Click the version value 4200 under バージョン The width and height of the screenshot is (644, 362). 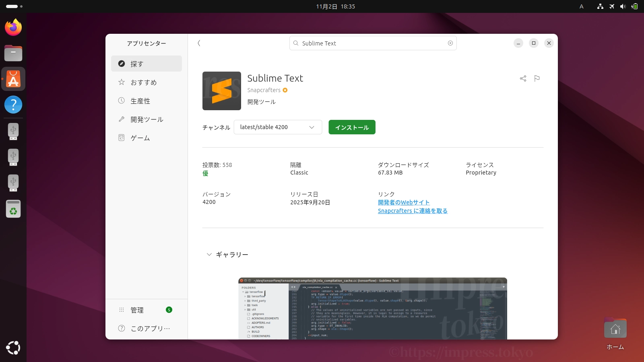[209, 202]
